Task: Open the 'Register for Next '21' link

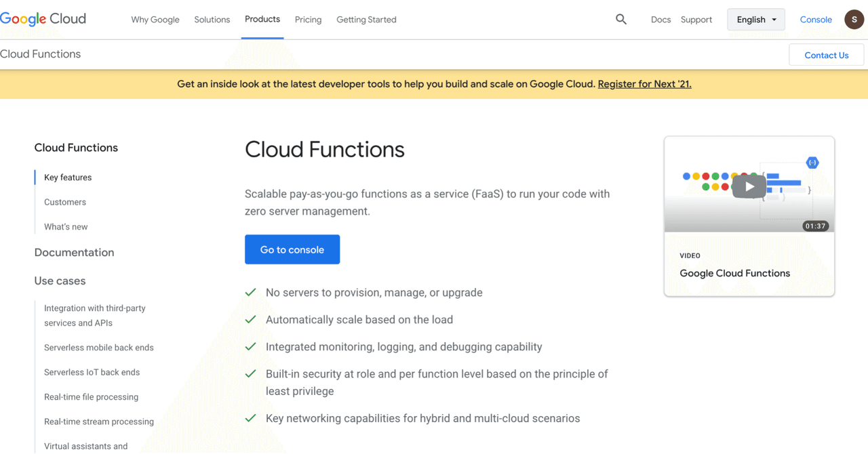Action: click(x=644, y=83)
